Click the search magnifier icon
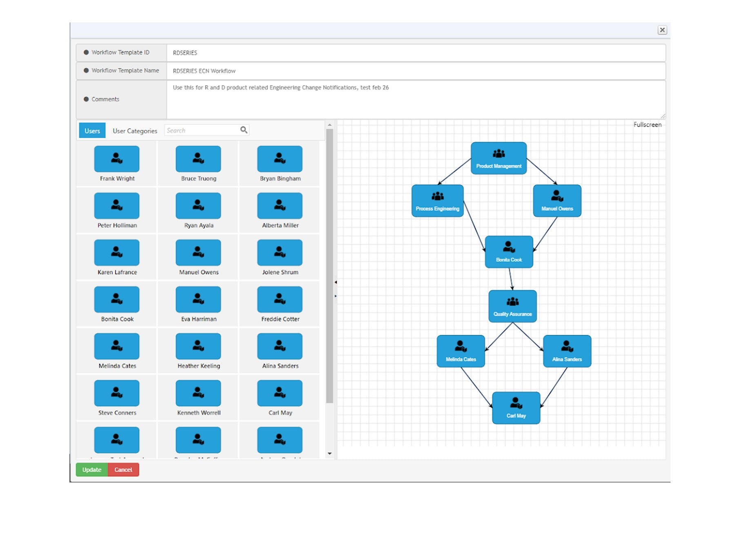This screenshot has height=560, width=735. pos(244,130)
